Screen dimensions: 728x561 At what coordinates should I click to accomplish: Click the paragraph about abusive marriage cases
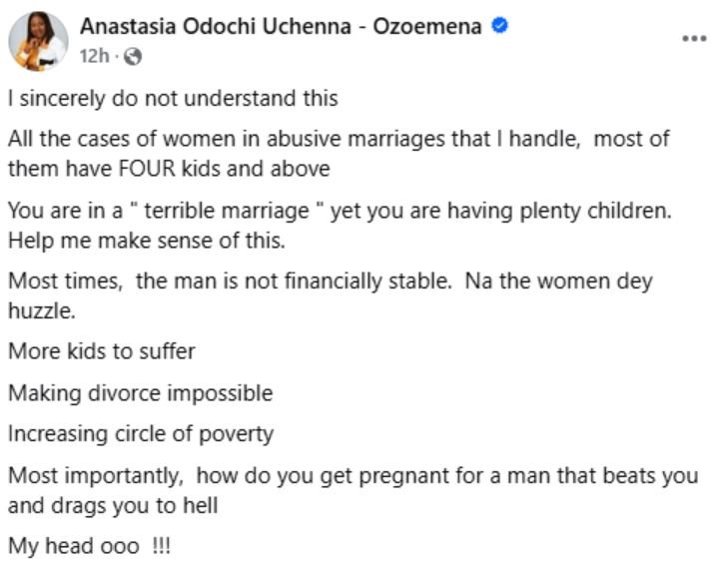pyautogui.click(x=338, y=154)
